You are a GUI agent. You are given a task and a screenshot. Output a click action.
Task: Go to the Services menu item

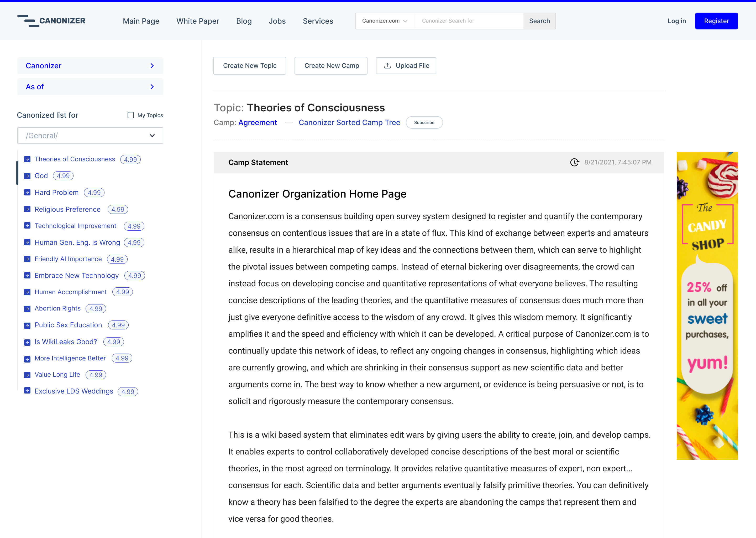coord(318,21)
